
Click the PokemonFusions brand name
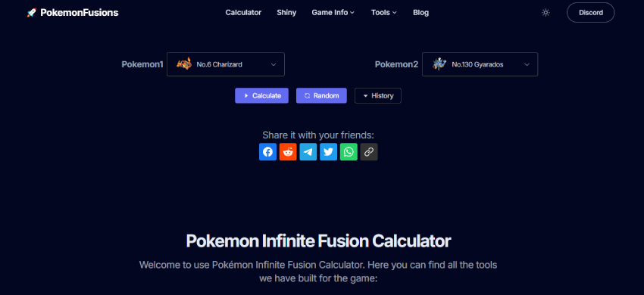point(80,13)
